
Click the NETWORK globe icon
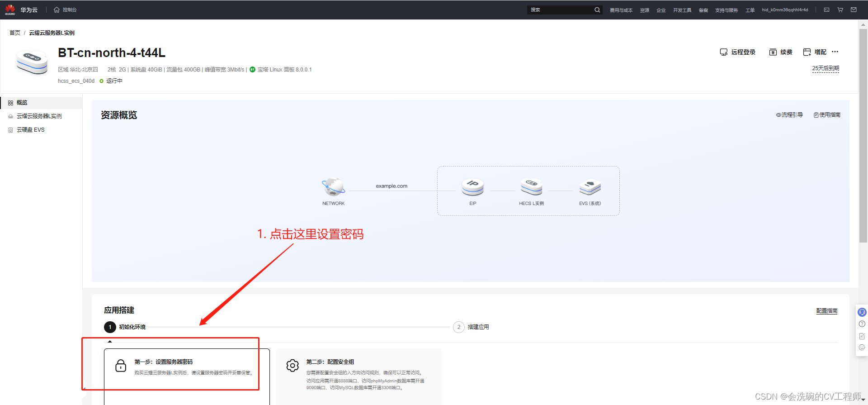334,187
